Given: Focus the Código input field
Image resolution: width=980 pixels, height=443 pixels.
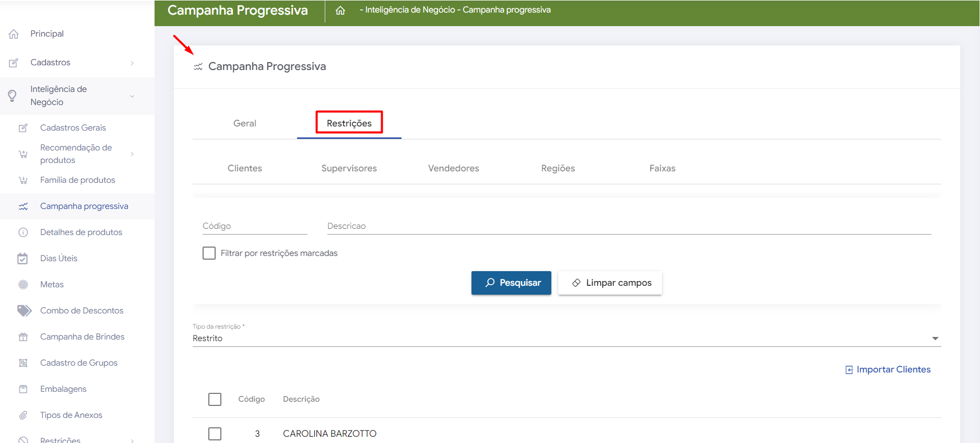Looking at the screenshot, I should click(x=255, y=226).
